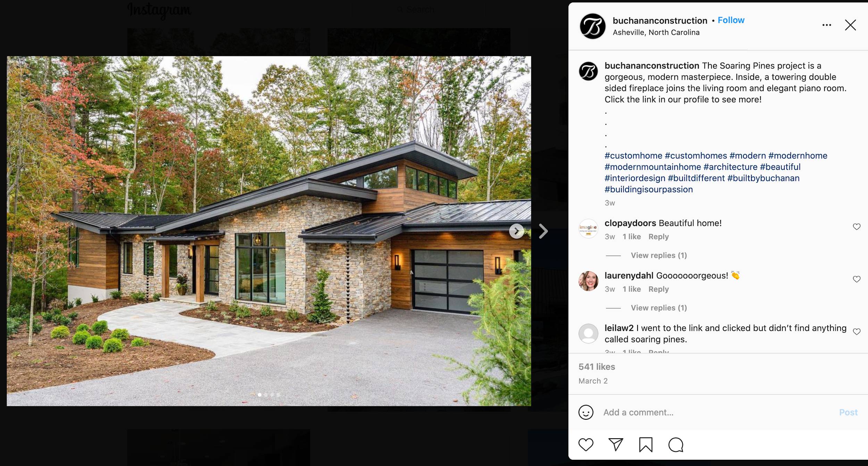Like the post with heart icon
868x466 pixels.
[x=586, y=444]
